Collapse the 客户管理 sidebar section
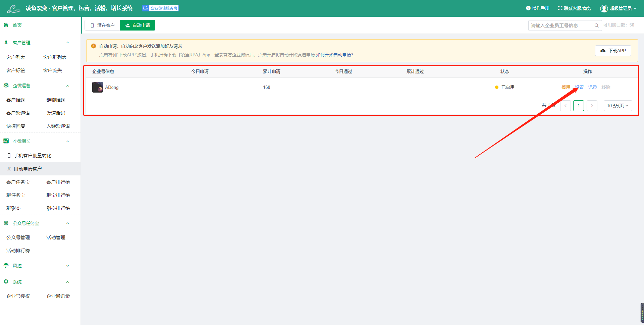Image resolution: width=644 pixels, height=325 pixels. [67, 43]
